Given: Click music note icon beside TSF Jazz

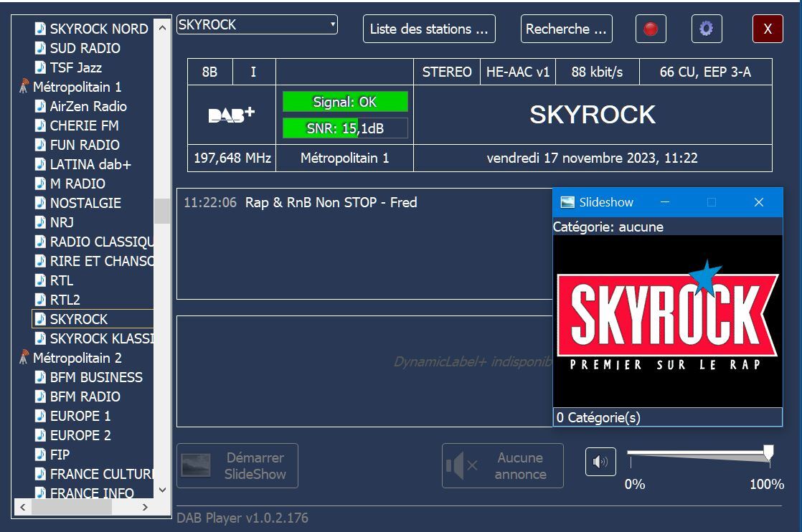Looking at the screenshot, I should (x=40, y=67).
